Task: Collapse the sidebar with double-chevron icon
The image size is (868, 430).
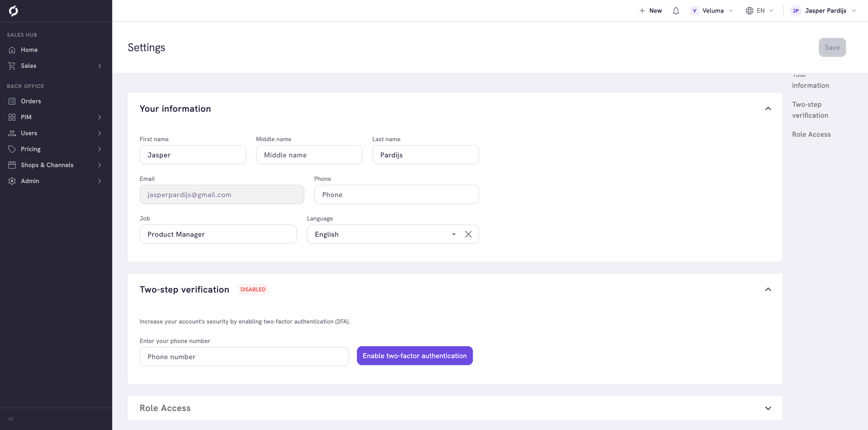Action: coord(11,419)
